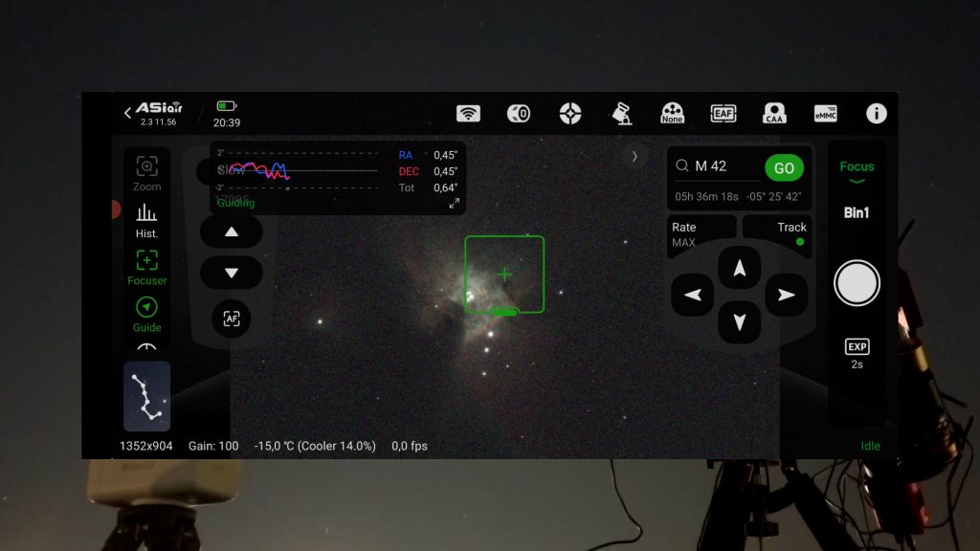Image resolution: width=980 pixels, height=551 pixels.
Task: Select the Focuser tool
Action: (146, 268)
